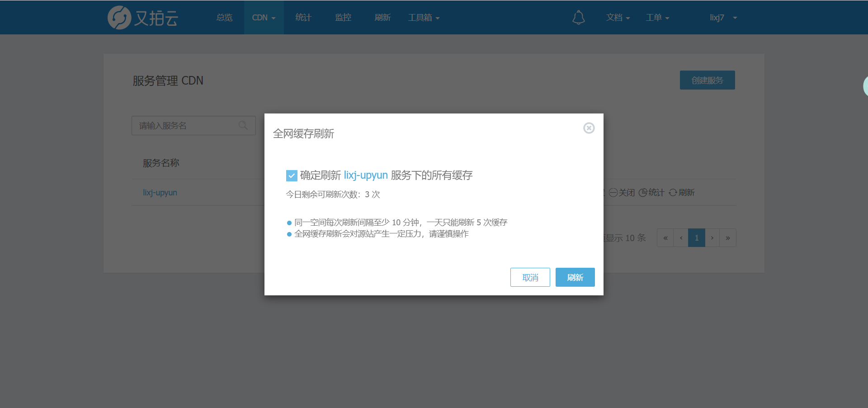Screen dimensions: 868x408
Task: Open the lixj7 account dropdown
Action: (723, 18)
